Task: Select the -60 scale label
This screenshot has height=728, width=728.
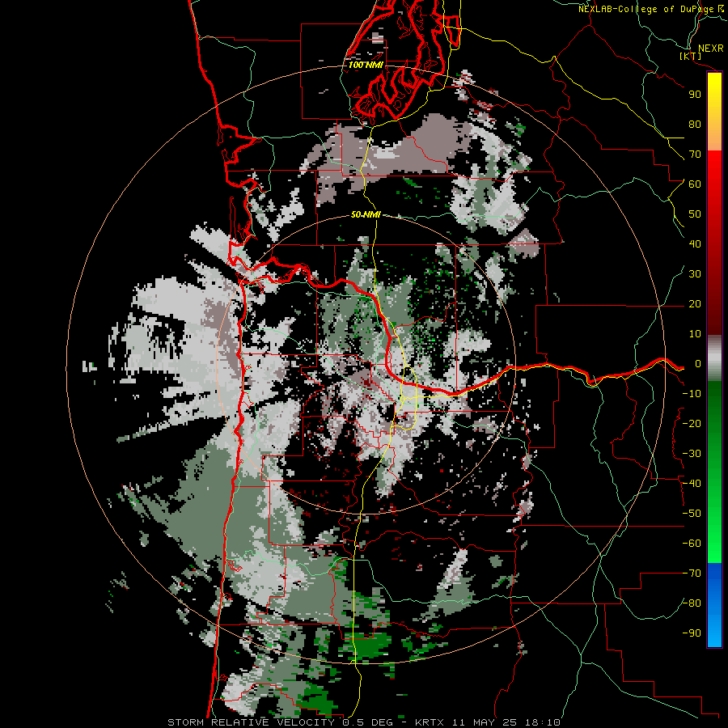Action: 692,544
